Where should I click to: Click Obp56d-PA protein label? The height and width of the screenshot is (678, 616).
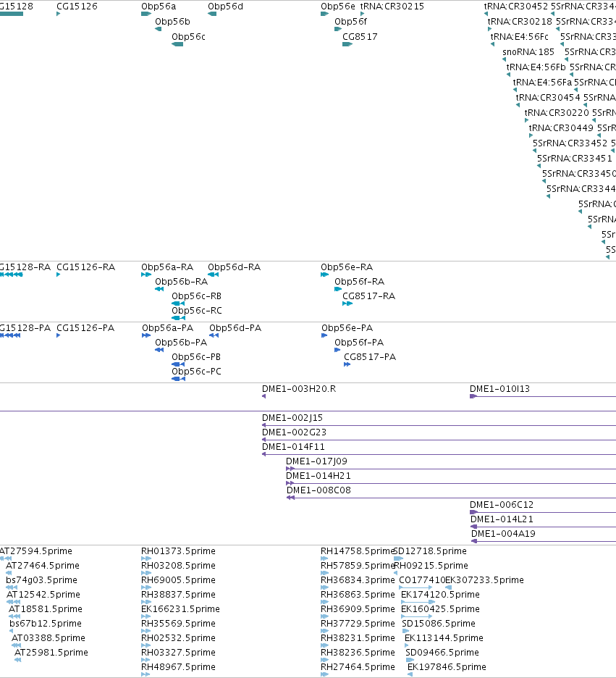(235, 328)
